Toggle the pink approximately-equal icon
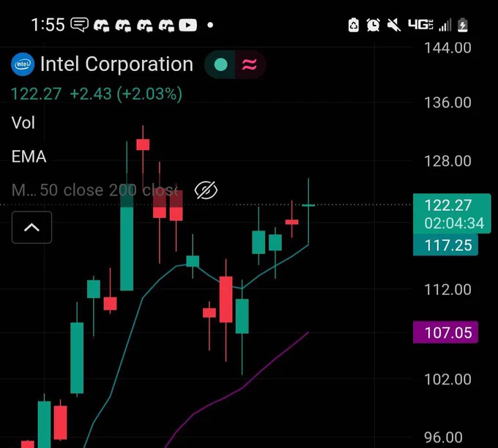The image size is (498, 448). click(250, 64)
